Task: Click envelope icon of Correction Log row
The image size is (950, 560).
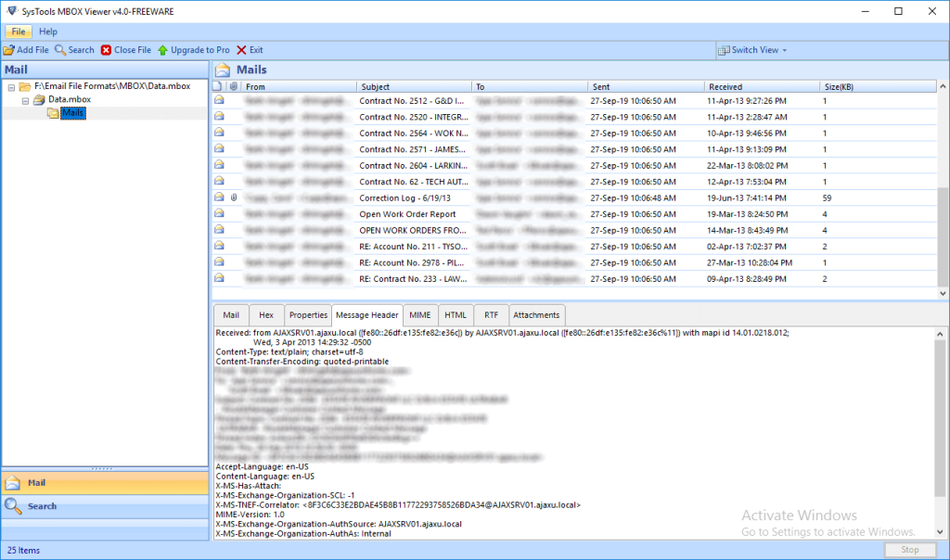Action: click(219, 197)
